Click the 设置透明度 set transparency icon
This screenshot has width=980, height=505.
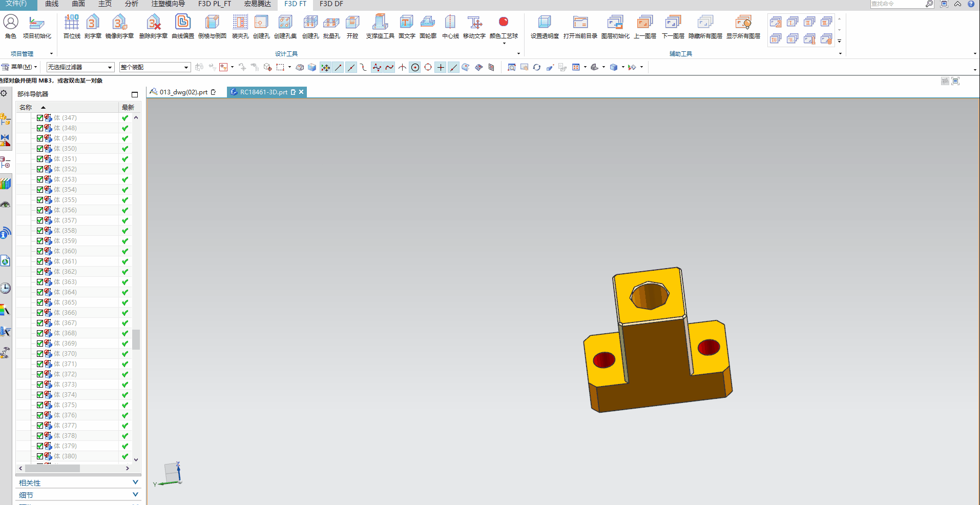(x=545, y=26)
